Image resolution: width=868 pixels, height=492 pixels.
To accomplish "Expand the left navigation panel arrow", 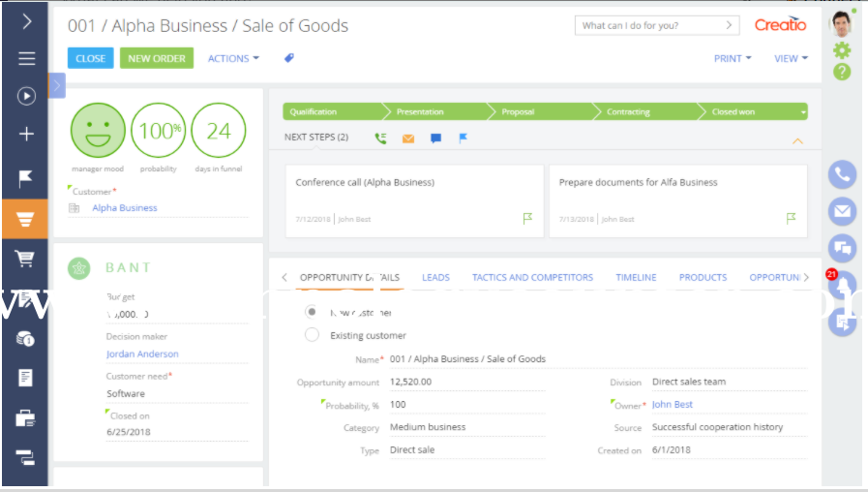I will (x=26, y=21).
